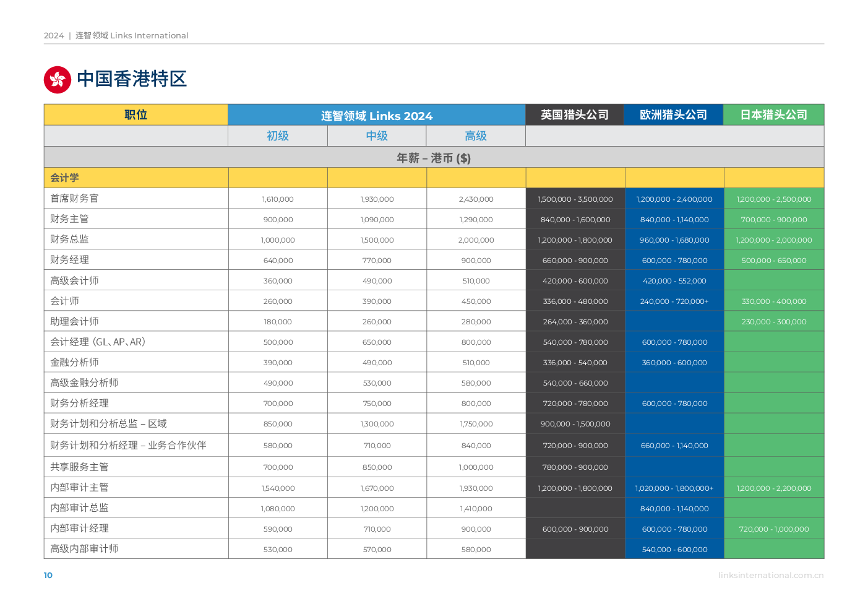Click the 330,000 - 400,000 Japan range
The height and width of the screenshot is (614, 868).
click(x=774, y=301)
